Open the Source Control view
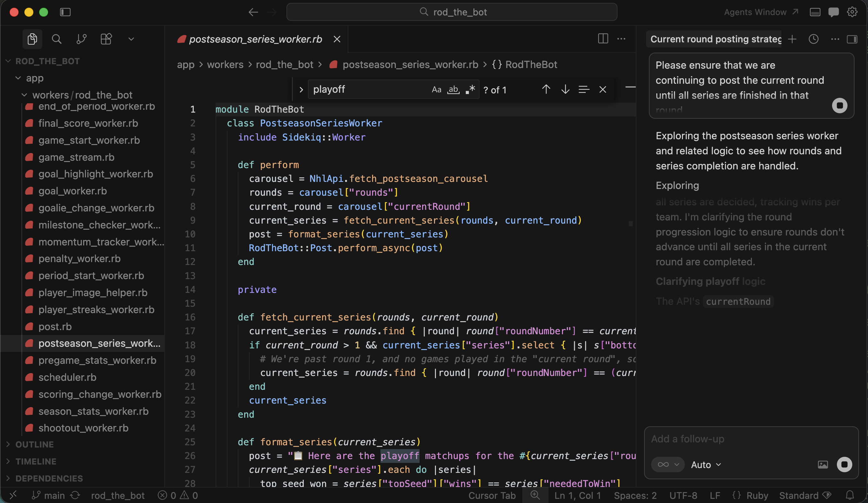 (81, 39)
